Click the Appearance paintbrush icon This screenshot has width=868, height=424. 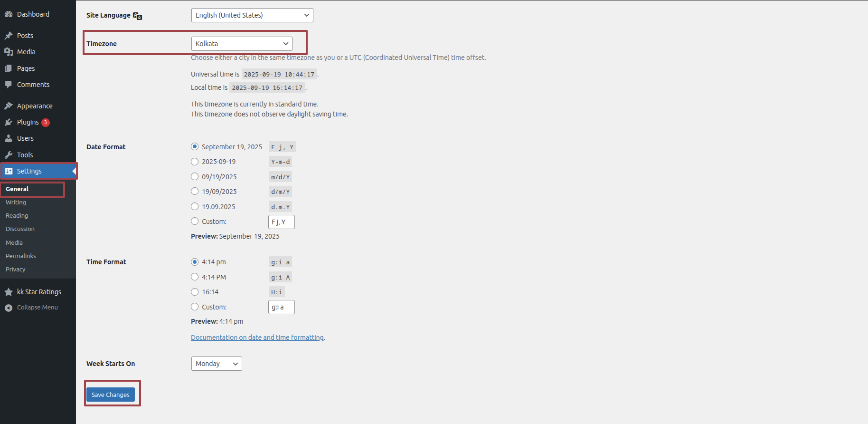9,106
